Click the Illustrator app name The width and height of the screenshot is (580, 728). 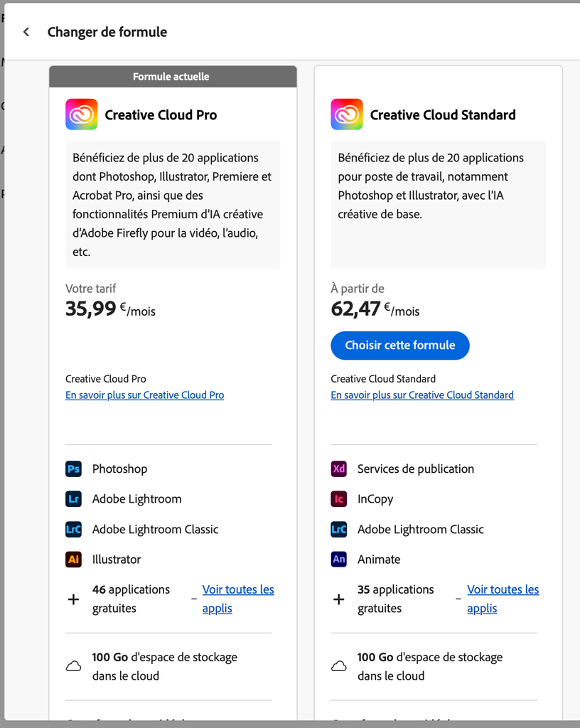point(117,560)
